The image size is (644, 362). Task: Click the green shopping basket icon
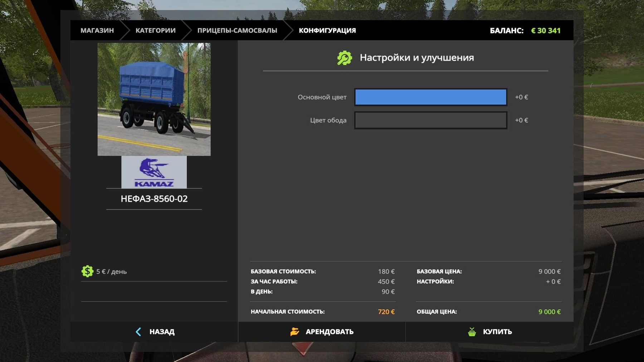(472, 332)
